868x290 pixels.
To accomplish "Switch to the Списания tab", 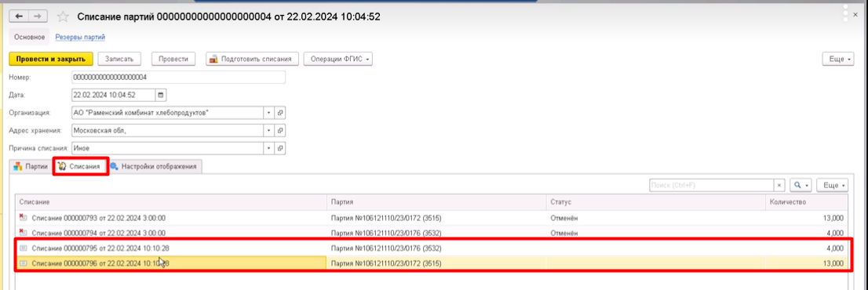I will pyautogui.click(x=80, y=166).
